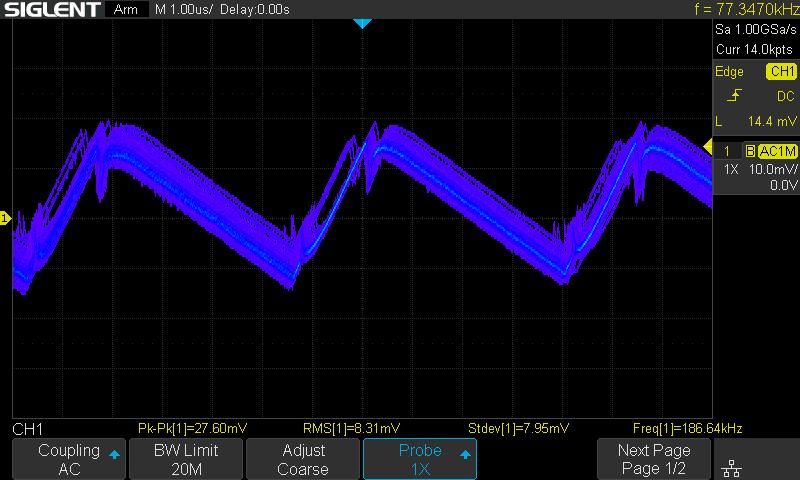Click the CH1 trigger source badge
The height and width of the screenshot is (480, 800).
click(781, 71)
